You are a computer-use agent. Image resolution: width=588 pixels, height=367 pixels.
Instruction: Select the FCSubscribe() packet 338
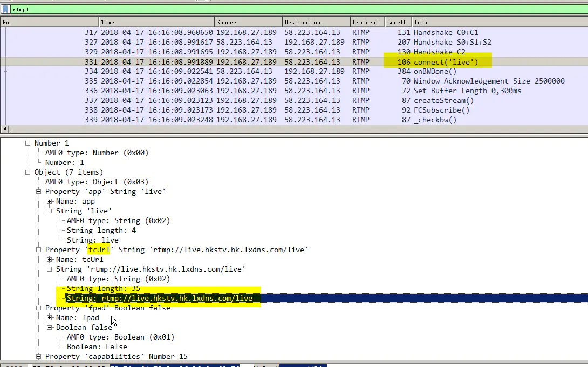270,110
